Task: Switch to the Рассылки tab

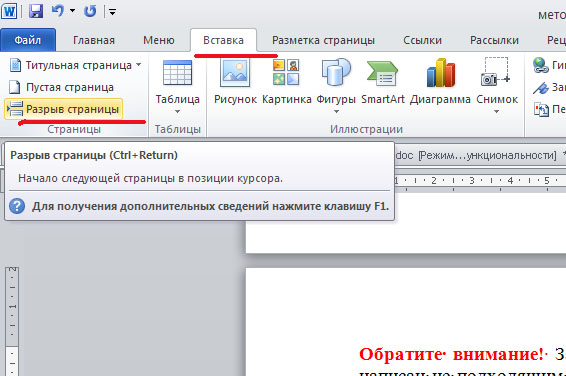Action: click(x=494, y=40)
